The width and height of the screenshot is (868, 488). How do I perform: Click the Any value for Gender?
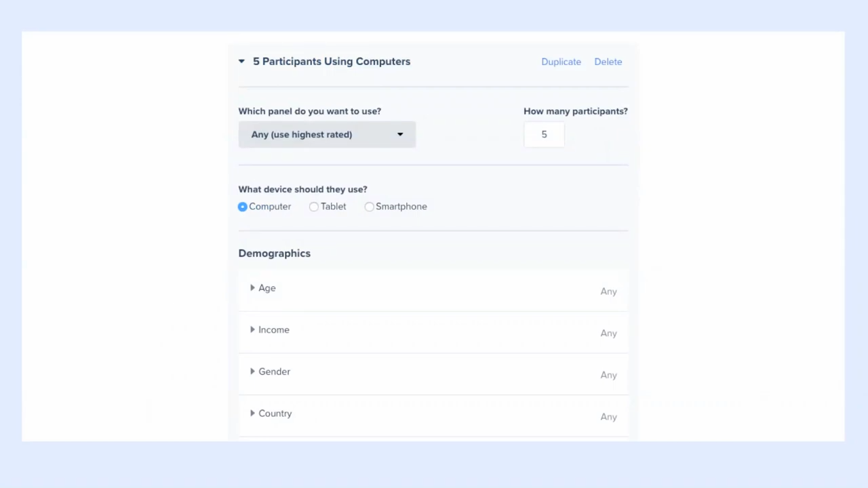608,375
